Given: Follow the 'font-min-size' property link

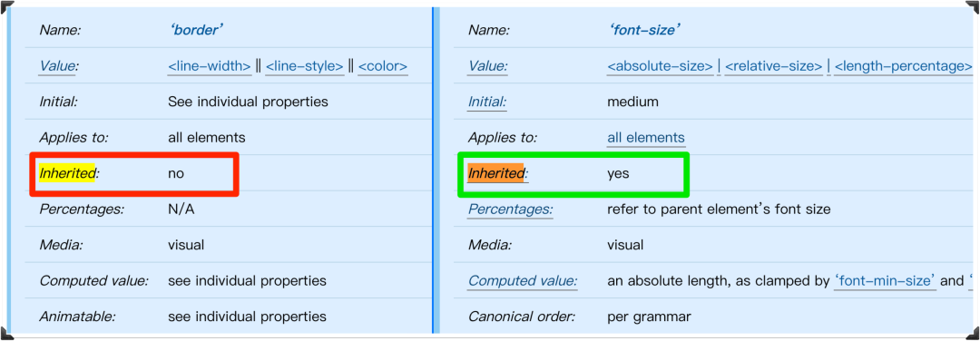Looking at the screenshot, I should click(885, 281).
